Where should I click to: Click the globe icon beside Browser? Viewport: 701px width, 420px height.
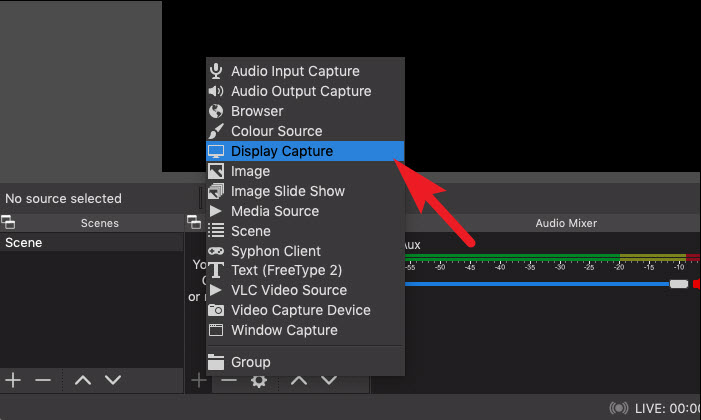click(x=216, y=111)
